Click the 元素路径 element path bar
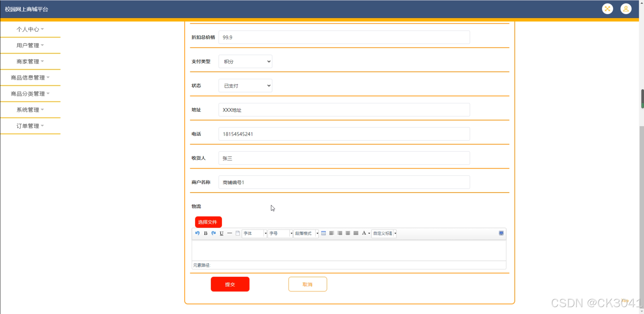 tap(349, 265)
